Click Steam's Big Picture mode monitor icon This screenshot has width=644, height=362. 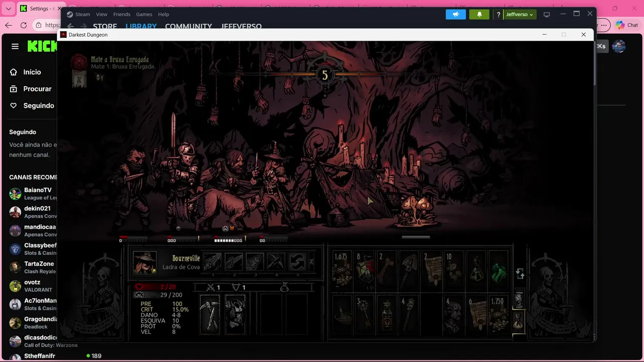(547, 14)
